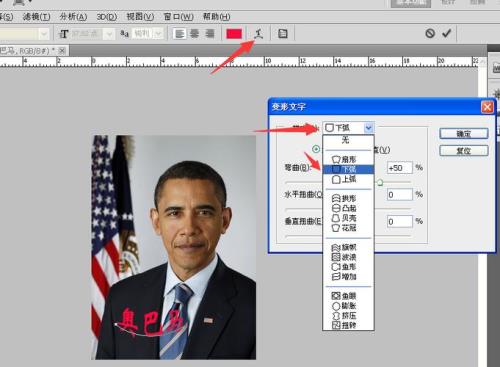Select the horizontal orientation radio button
The height and width of the screenshot is (367, 500).
coord(316,149)
